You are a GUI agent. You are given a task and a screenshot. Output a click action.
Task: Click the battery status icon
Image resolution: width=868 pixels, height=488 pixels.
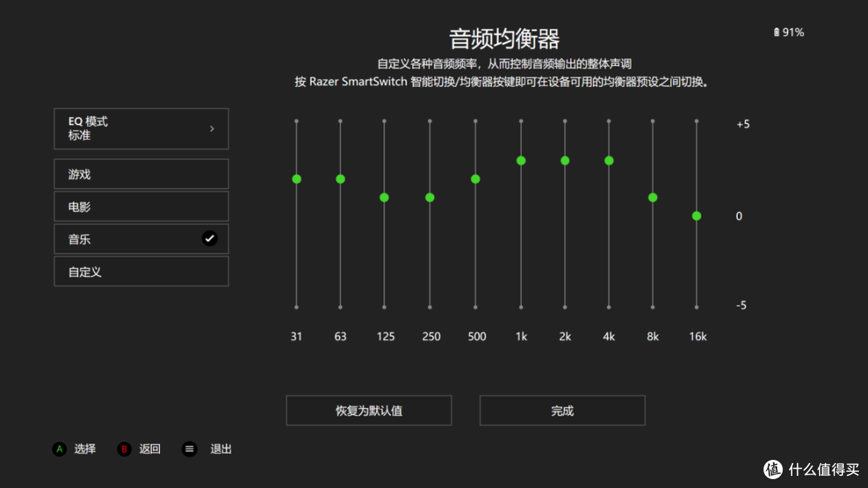click(x=776, y=32)
